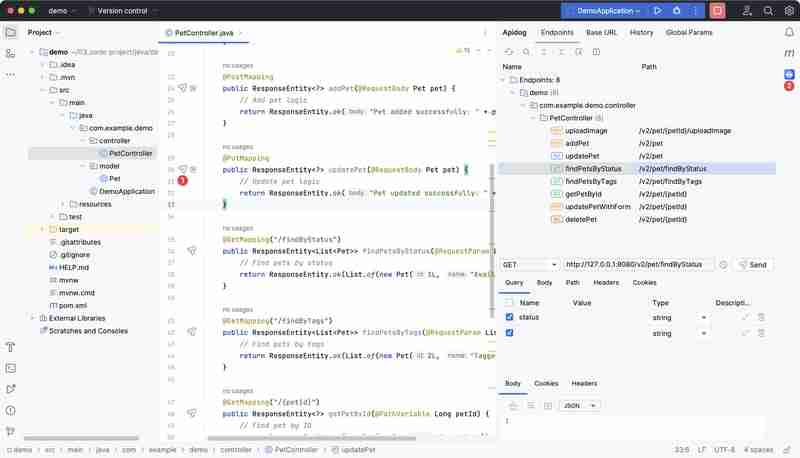Viewport: 800px width, 458px height.
Task: Open the Structure tool window icon
Action: click(10, 53)
